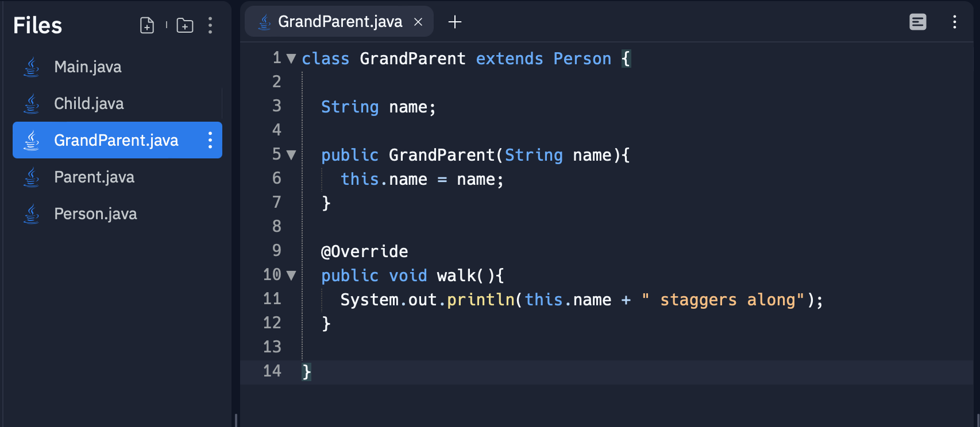
Task: Click the closing brace on line 12
Action: 326,324
